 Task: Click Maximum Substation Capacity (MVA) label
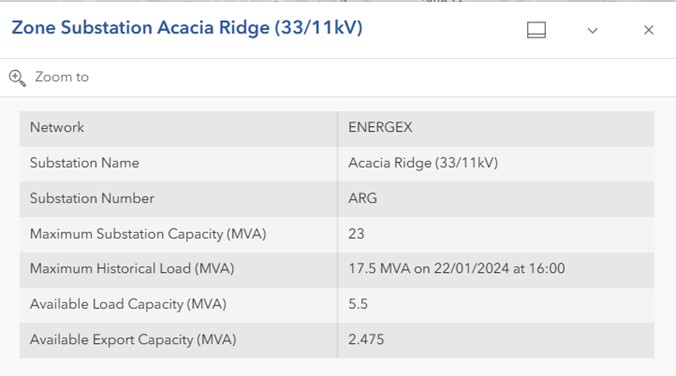(x=148, y=234)
